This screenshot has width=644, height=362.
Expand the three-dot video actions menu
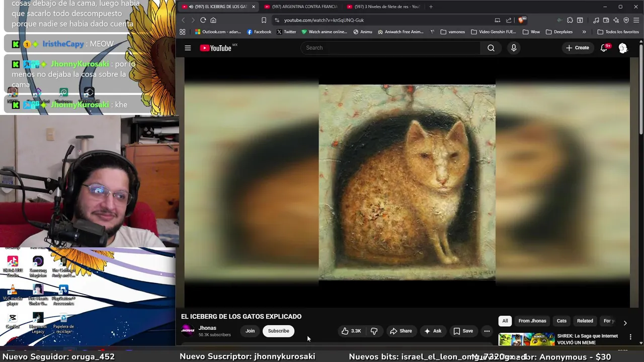(x=487, y=331)
